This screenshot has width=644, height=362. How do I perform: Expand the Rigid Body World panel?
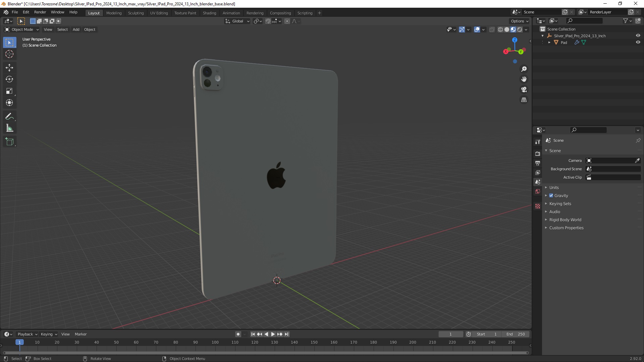tap(565, 220)
